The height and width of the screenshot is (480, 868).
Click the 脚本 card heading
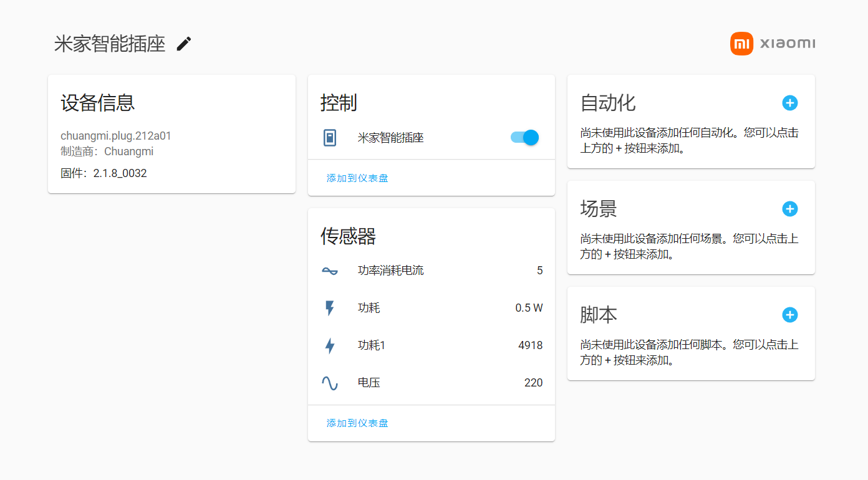(x=599, y=315)
